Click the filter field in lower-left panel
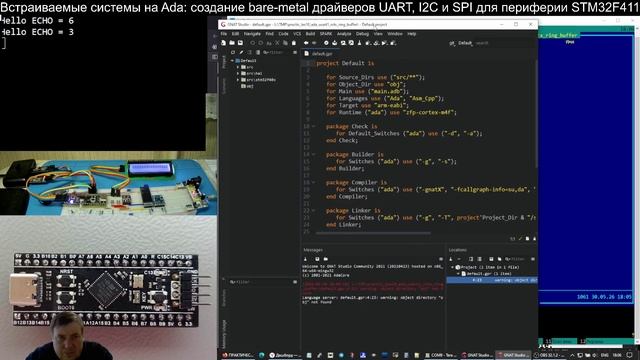This screenshot has width=640, height=360. coord(260,282)
